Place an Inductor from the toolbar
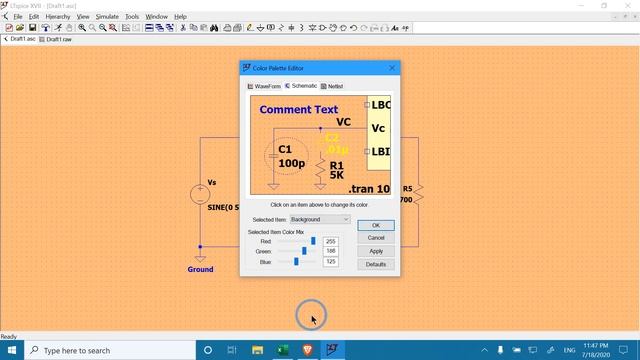Viewport: 640px width, 360px height. (x=302, y=28)
